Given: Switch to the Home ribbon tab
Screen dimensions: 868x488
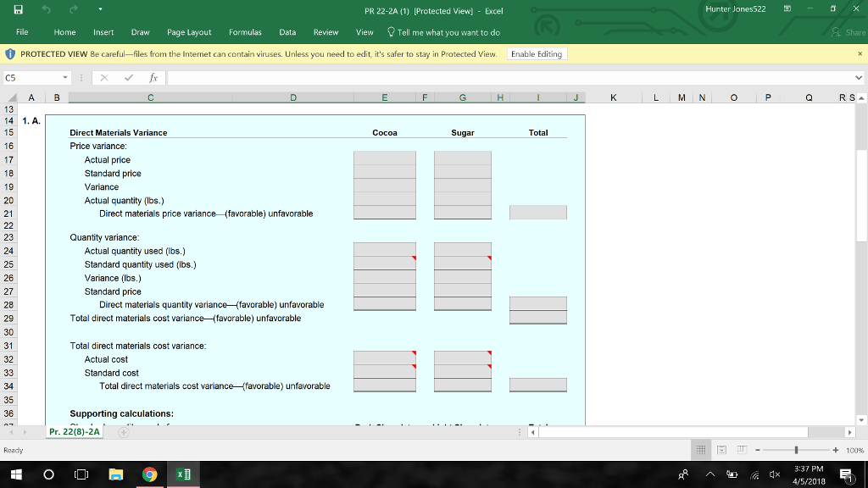Looking at the screenshot, I should (64, 32).
